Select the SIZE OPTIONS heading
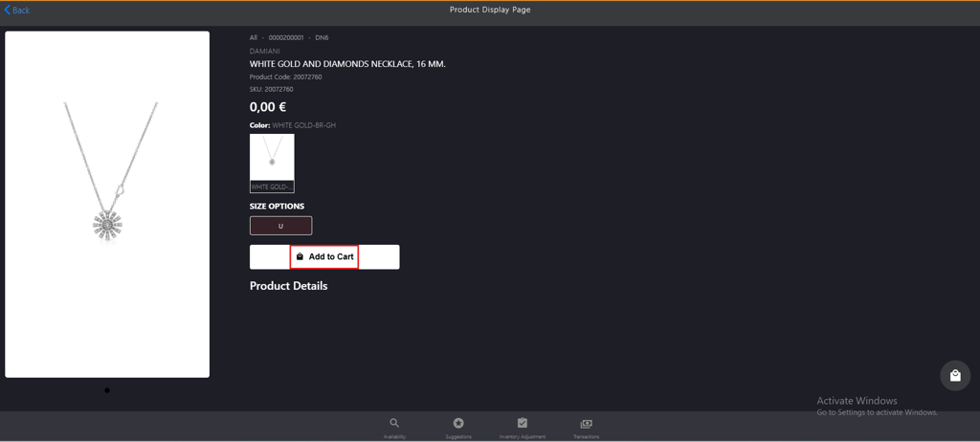Image resolution: width=980 pixels, height=442 pixels. click(x=277, y=207)
